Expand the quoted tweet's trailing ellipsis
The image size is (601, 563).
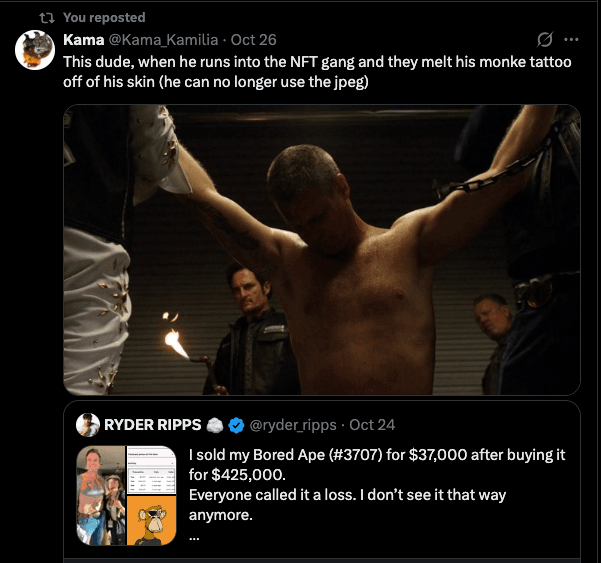pos(193,535)
